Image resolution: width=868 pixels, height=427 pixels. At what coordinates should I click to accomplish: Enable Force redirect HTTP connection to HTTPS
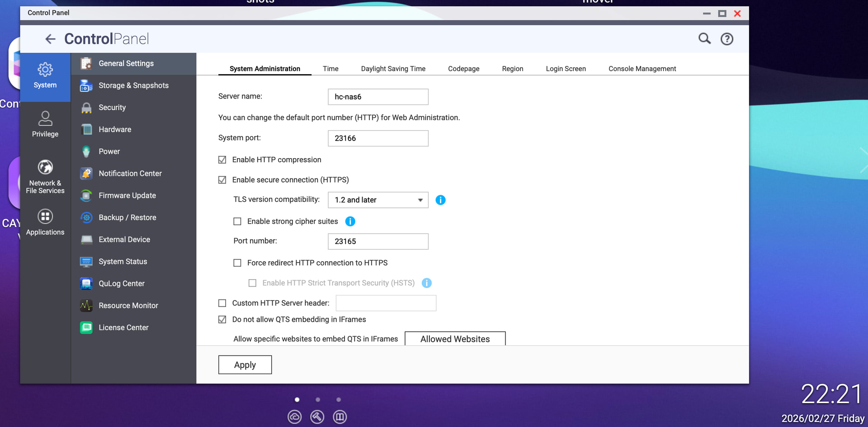click(237, 263)
